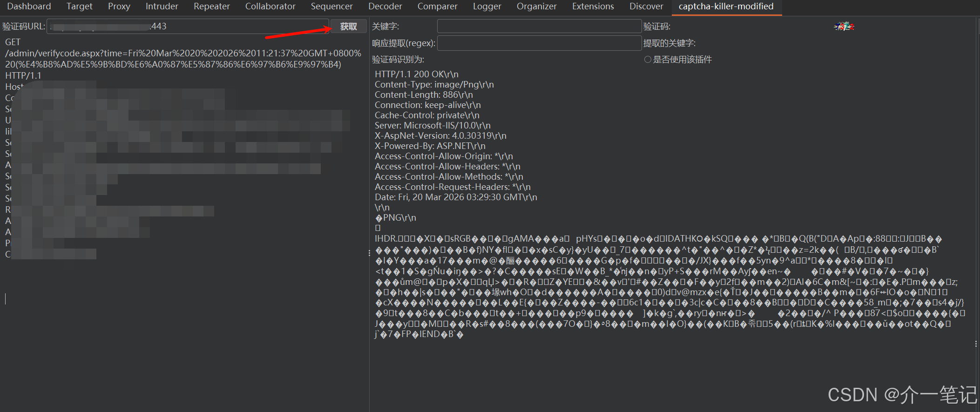Click the 'Content-Length: 886' header line

424,95
